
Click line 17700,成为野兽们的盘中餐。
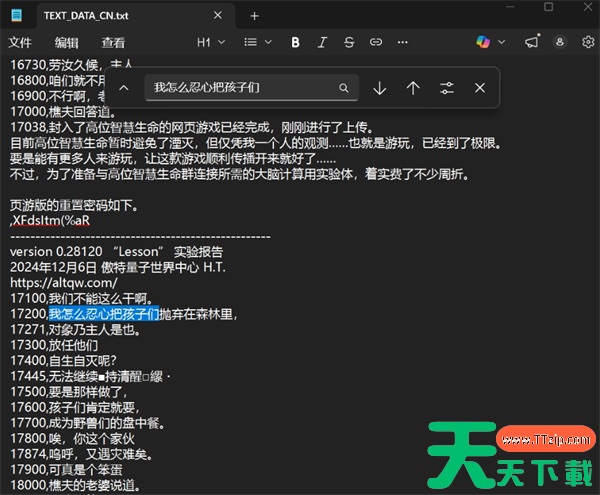(x=88, y=423)
